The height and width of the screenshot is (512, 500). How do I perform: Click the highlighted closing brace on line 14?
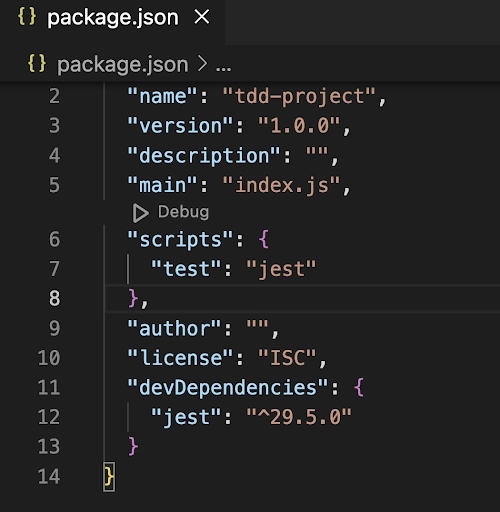pos(109,477)
